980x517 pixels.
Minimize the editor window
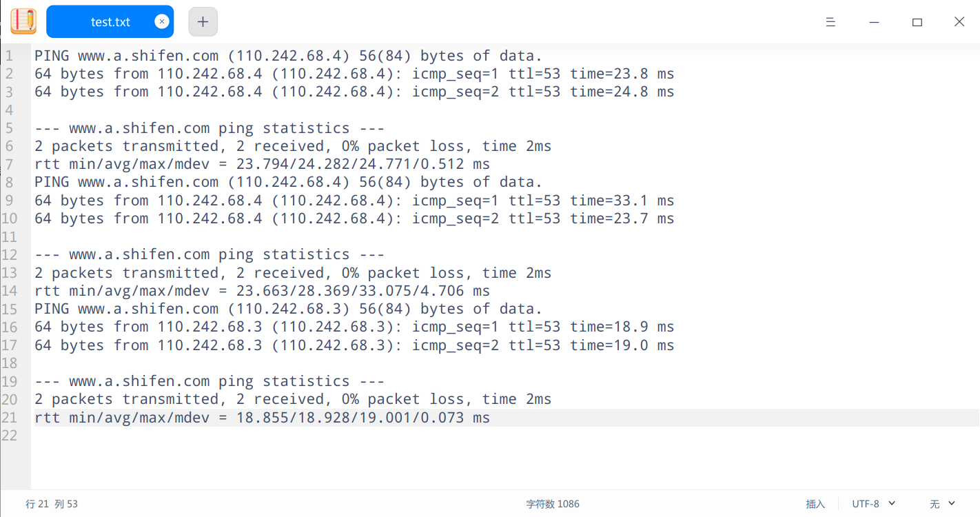click(x=874, y=22)
